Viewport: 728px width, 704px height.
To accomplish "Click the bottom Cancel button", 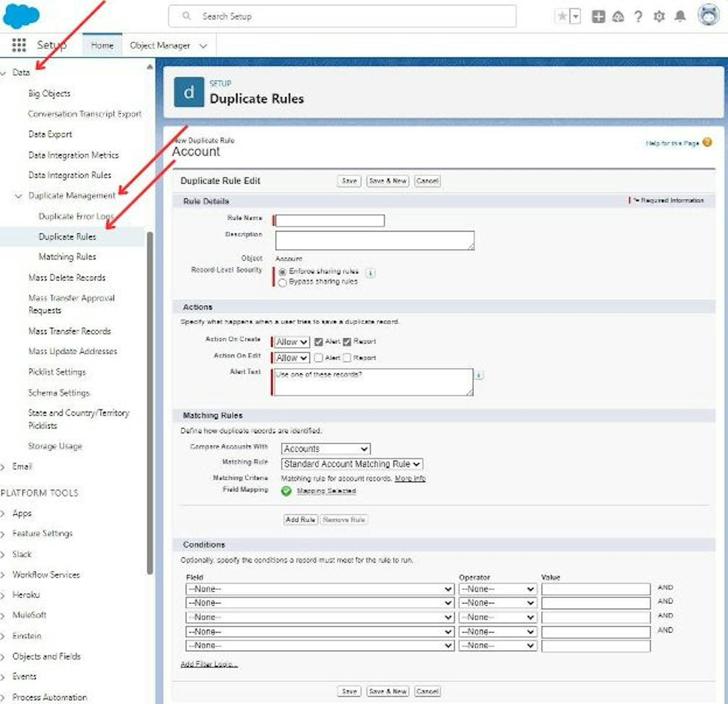I will click(427, 691).
